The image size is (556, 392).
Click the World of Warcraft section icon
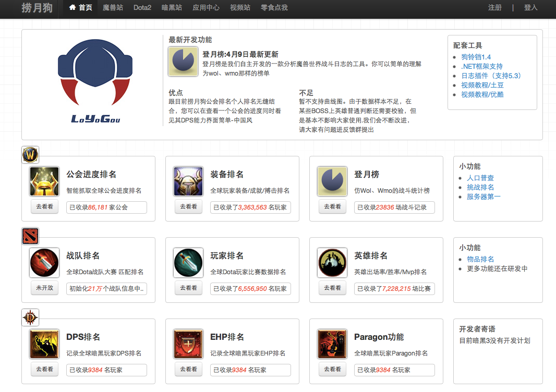[x=30, y=155]
